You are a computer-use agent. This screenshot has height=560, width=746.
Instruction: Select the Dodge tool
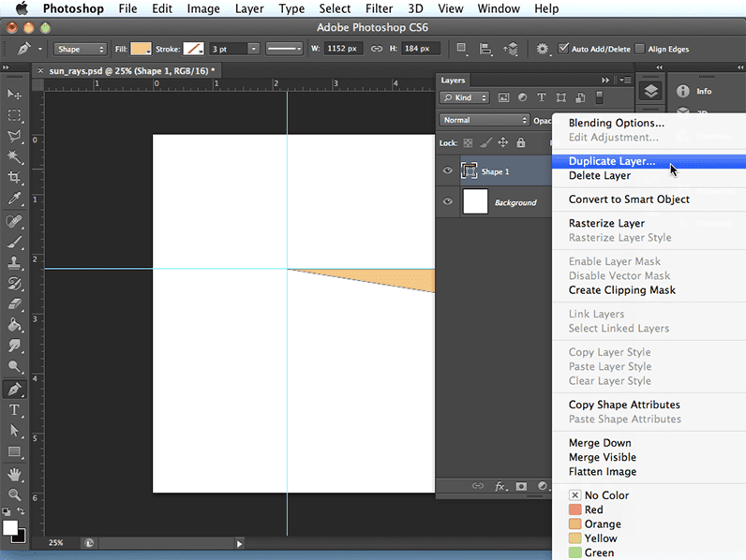click(x=14, y=366)
